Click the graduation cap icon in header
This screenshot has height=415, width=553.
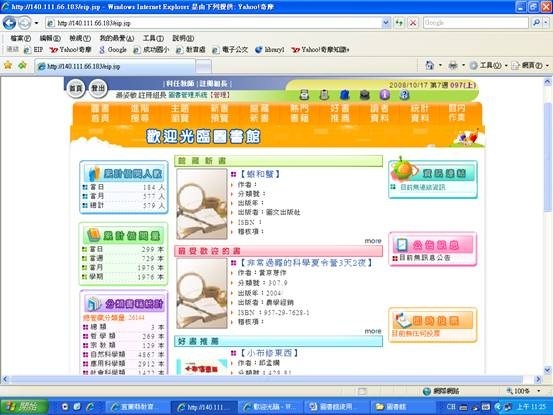click(365, 94)
